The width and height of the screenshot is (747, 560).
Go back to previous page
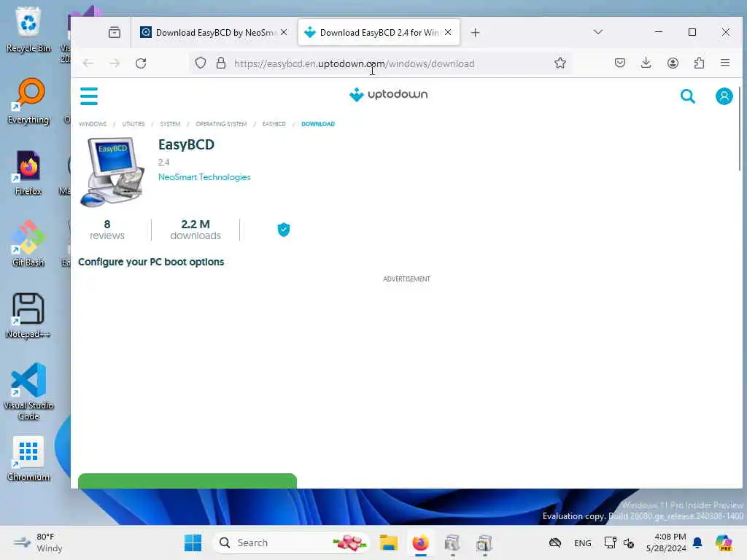tap(88, 63)
